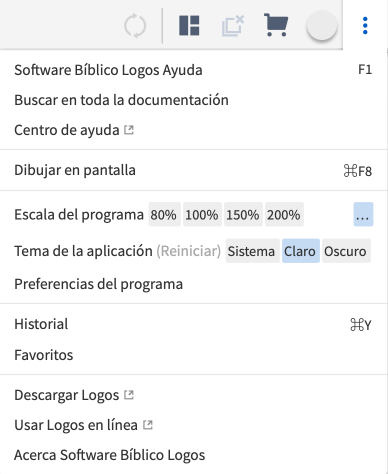Image resolution: width=388 pixels, height=474 pixels.
Task: Select the Oscuro application theme
Action: (x=346, y=251)
